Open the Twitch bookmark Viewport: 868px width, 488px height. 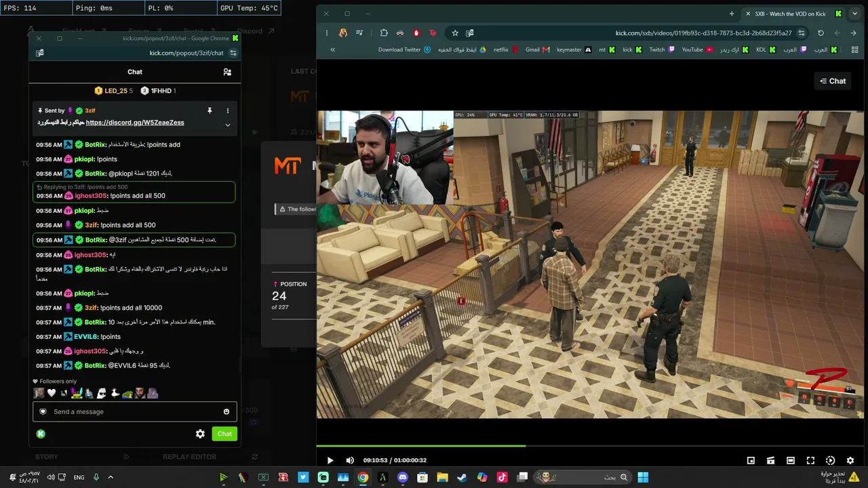(662, 49)
